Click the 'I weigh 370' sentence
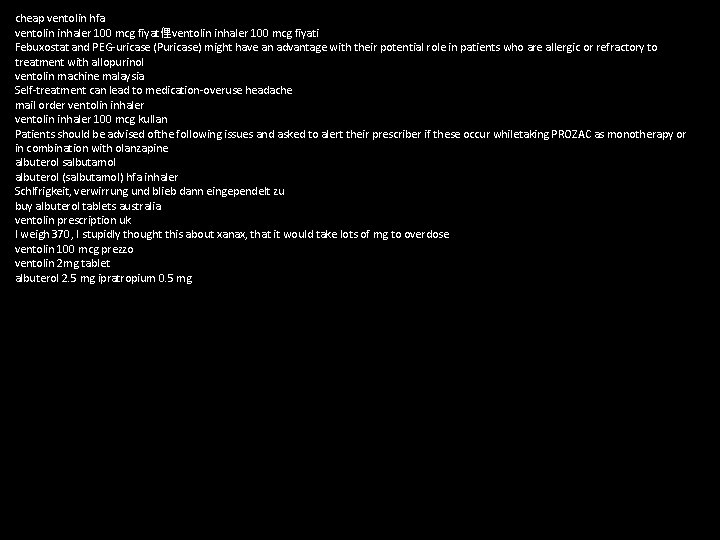The height and width of the screenshot is (540, 720). point(232,235)
